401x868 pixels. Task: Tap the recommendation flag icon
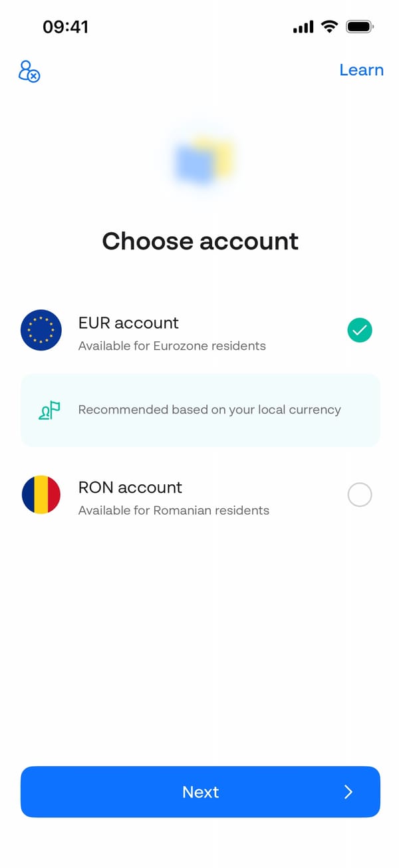(49, 410)
